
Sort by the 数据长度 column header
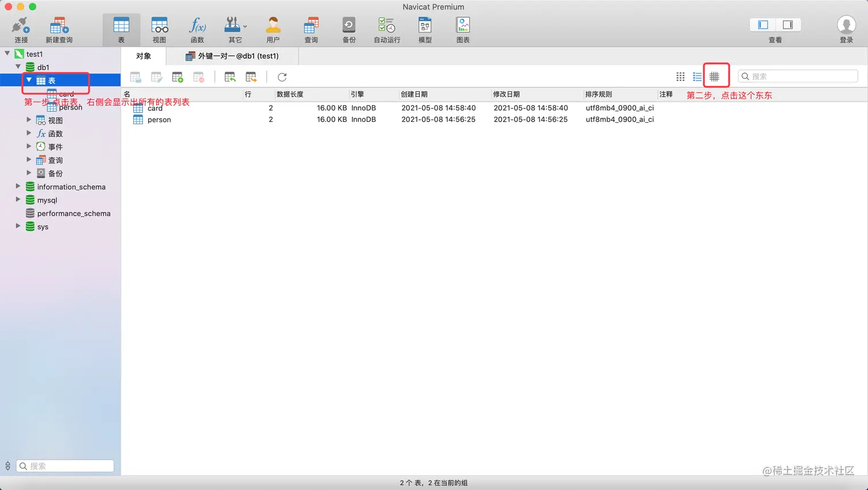pos(312,94)
